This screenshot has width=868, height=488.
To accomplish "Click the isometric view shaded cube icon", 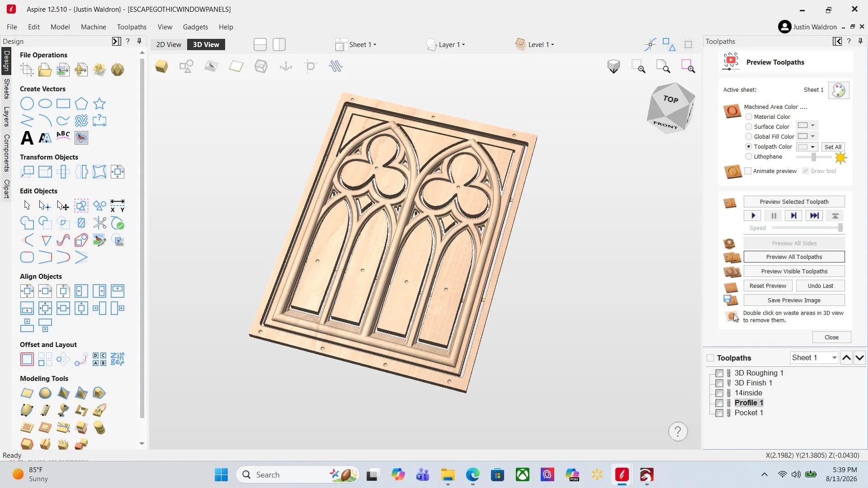I will click(x=613, y=66).
